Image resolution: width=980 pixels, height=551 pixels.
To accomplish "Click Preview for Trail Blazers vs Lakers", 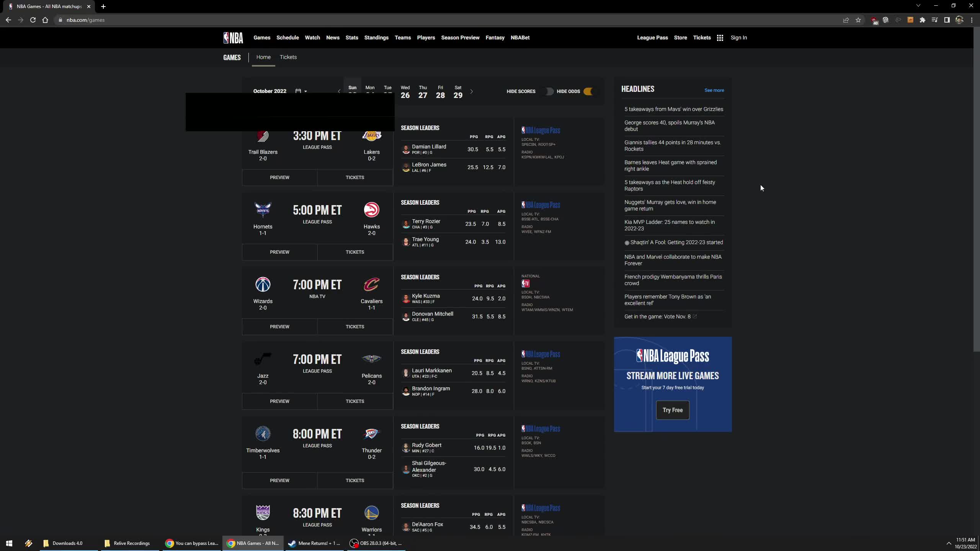I will coord(279,178).
